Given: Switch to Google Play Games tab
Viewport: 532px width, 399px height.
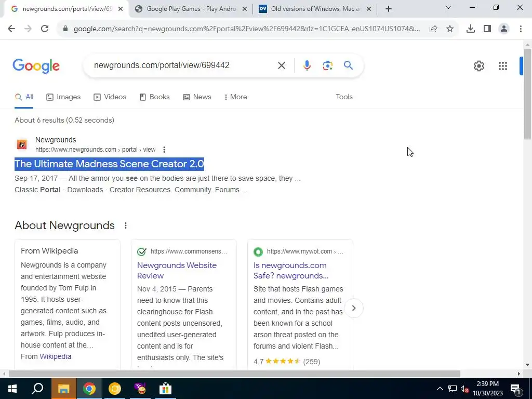Looking at the screenshot, I should pyautogui.click(x=191, y=9).
